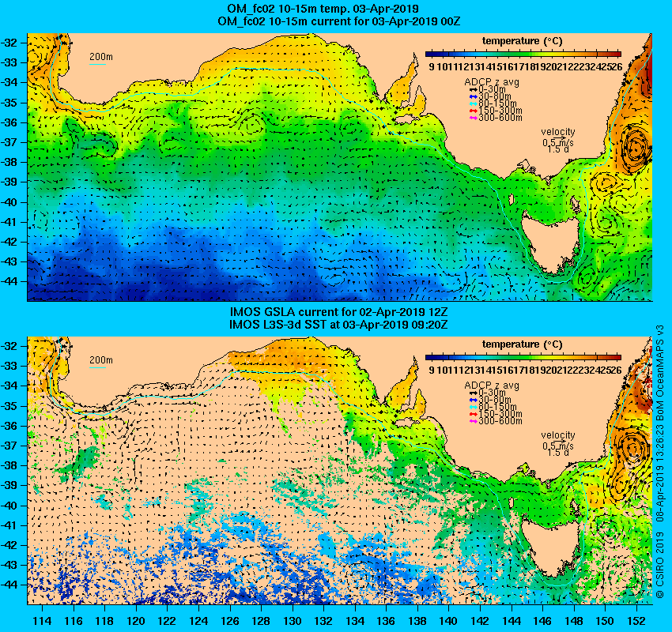Select title 'IMOS GSLA current for 02-Apr-2019 12Z'
Image resolution: width=672 pixels, height=632 pixels.
point(338,312)
